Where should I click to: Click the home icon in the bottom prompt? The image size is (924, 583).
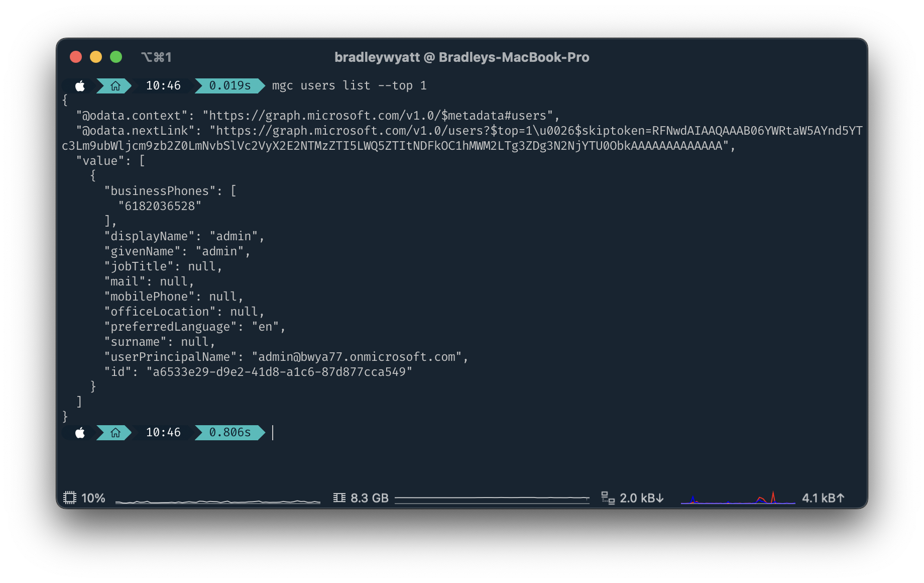pos(115,433)
